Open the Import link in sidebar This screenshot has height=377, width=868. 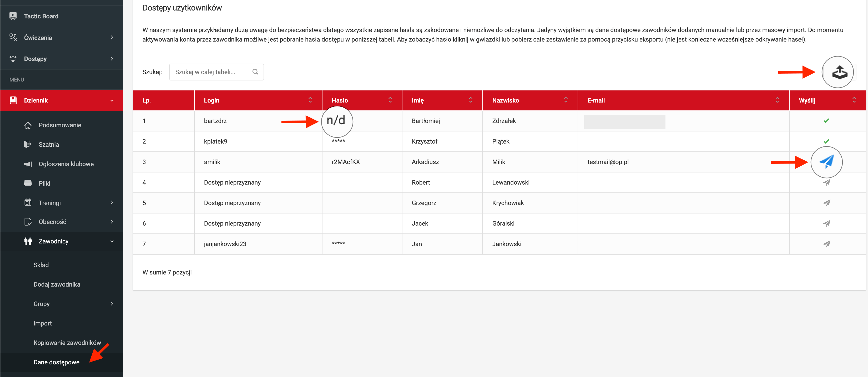pyautogui.click(x=42, y=323)
